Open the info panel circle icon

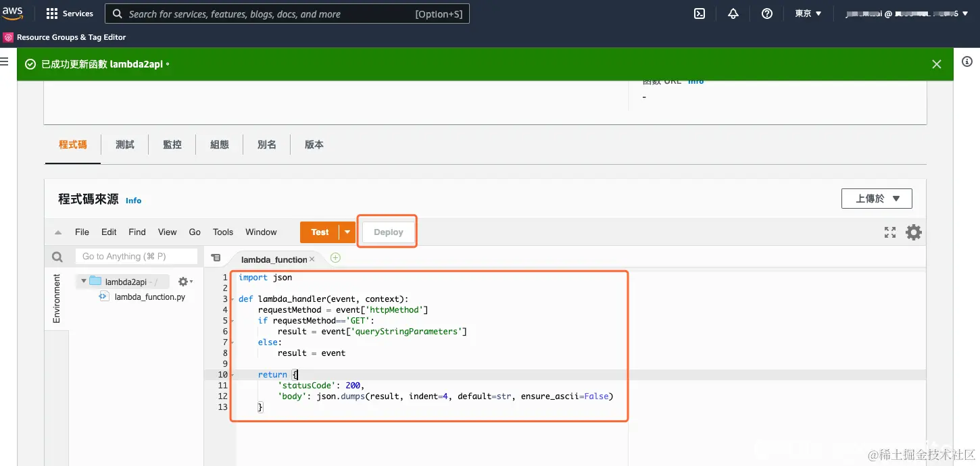tap(967, 61)
